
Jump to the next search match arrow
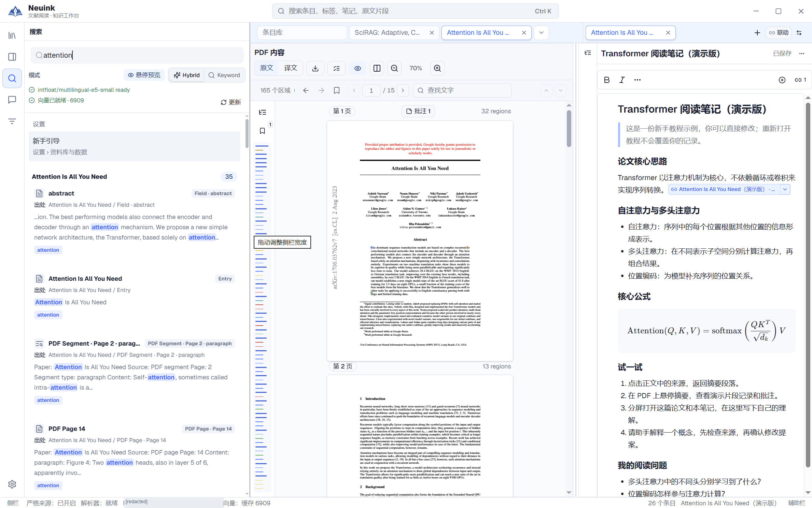point(560,90)
